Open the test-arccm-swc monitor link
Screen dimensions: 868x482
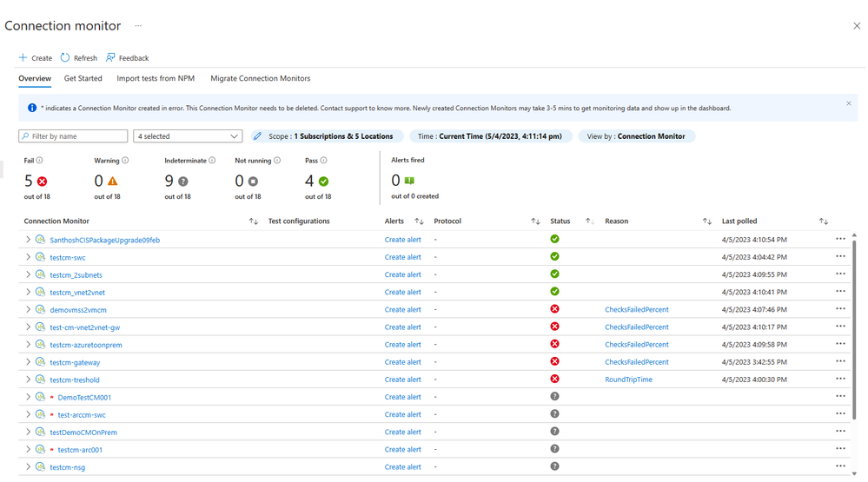(82, 415)
